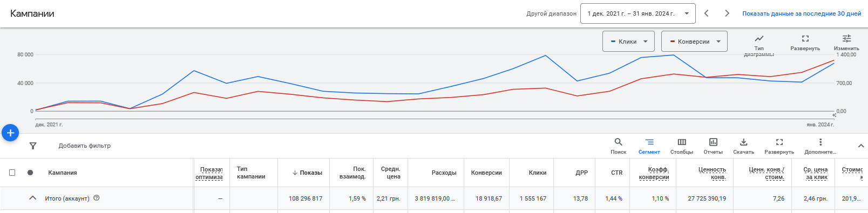Click the red Конверсии chart line end
Screen dimensions: 868x213
tap(833, 60)
